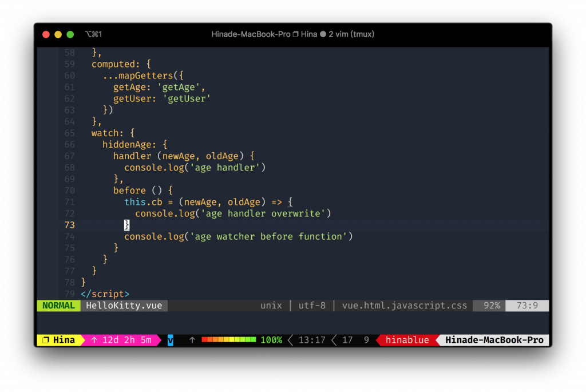586x392 pixels.
Task: Click the up arrow icon beside battery bar
Action: 192,340
